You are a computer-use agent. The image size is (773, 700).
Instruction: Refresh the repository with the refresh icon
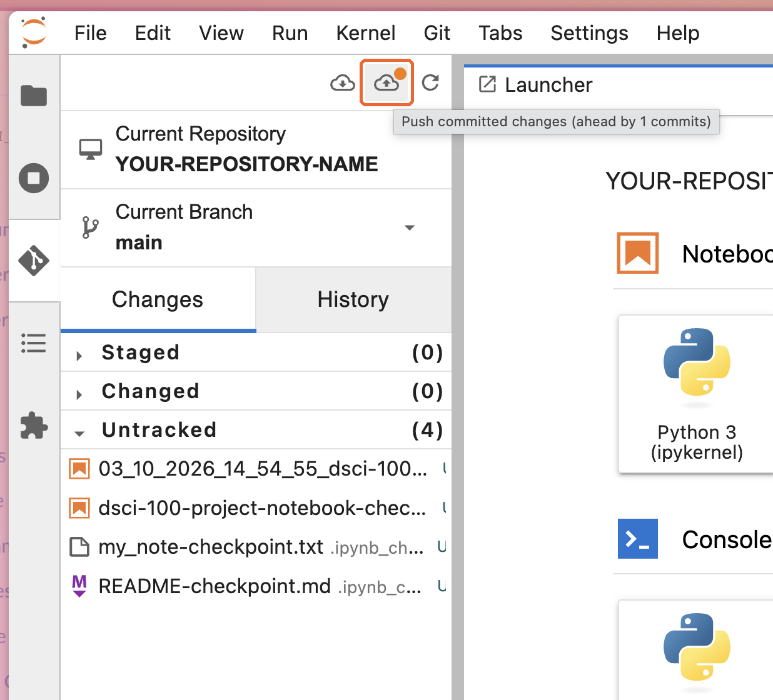point(430,82)
